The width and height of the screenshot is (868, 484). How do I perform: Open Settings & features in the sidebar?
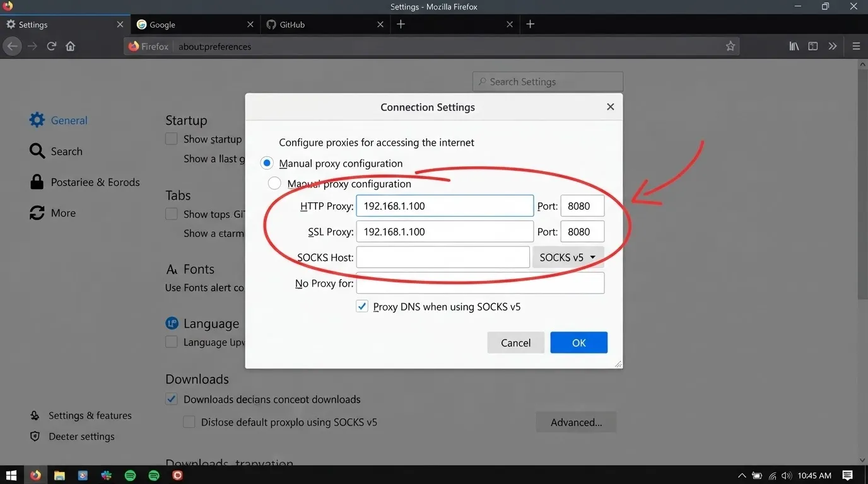click(81, 415)
